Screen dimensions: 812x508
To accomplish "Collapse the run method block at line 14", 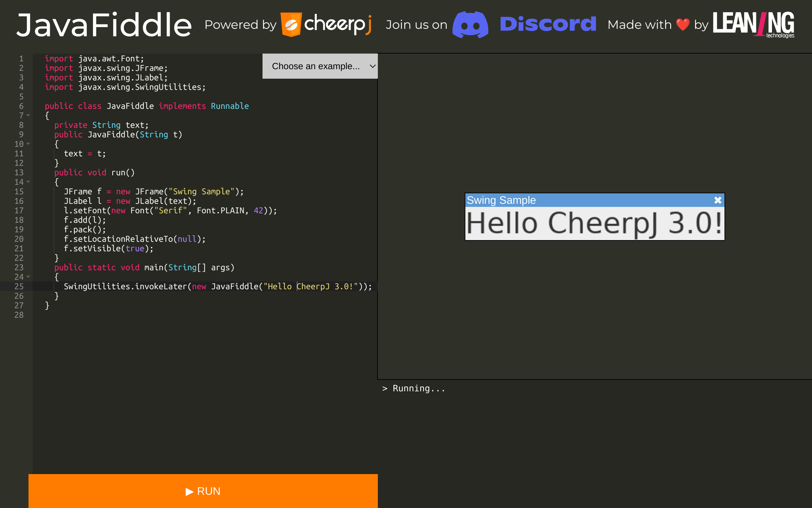I will click(28, 182).
